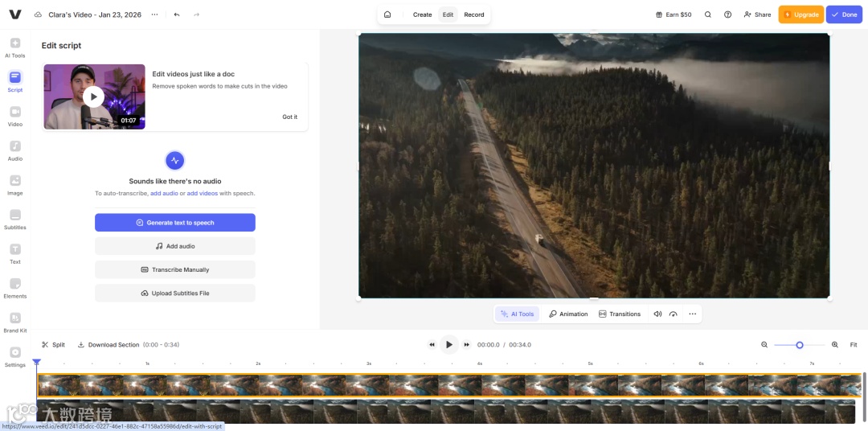Open the Image sidebar panel

pyautogui.click(x=15, y=185)
